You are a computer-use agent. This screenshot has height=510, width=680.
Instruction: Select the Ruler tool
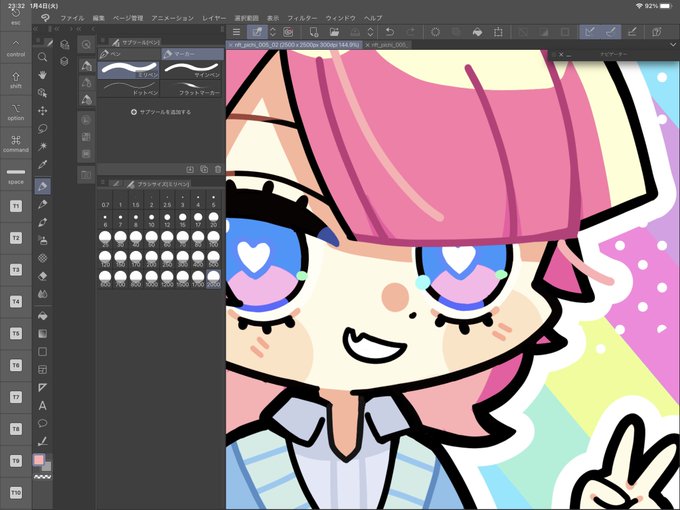tap(42, 387)
